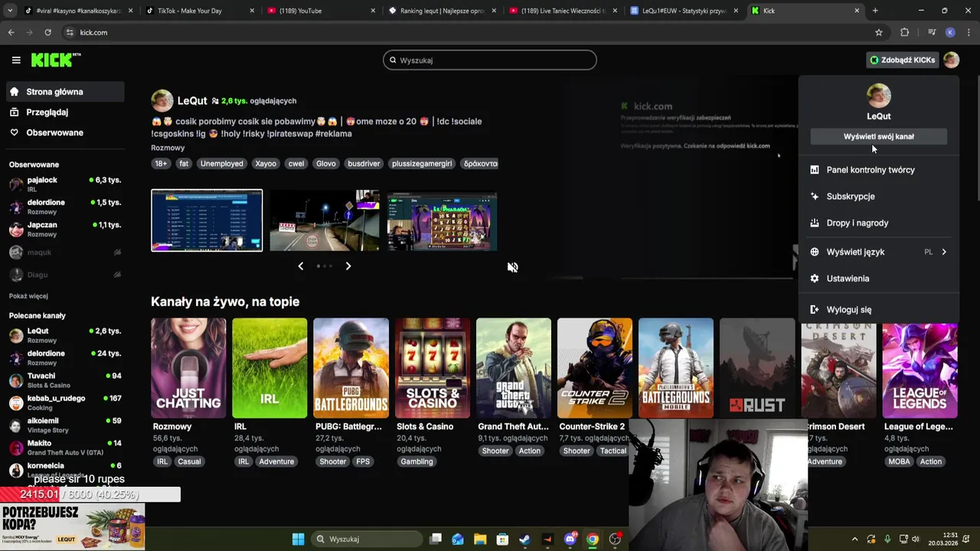
Task: Select Subskrypcje in profile menu
Action: pyautogui.click(x=878, y=197)
